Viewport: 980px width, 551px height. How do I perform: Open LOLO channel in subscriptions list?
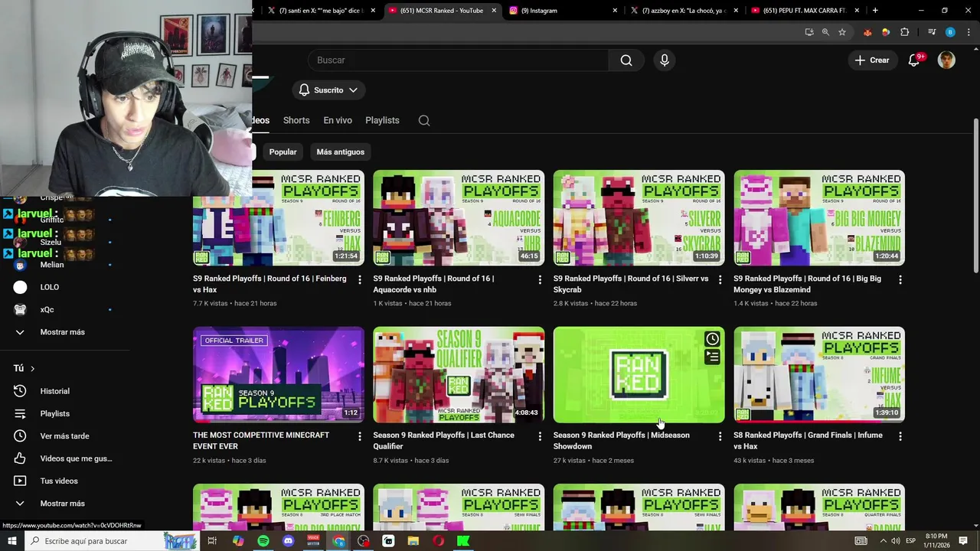point(49,288)
